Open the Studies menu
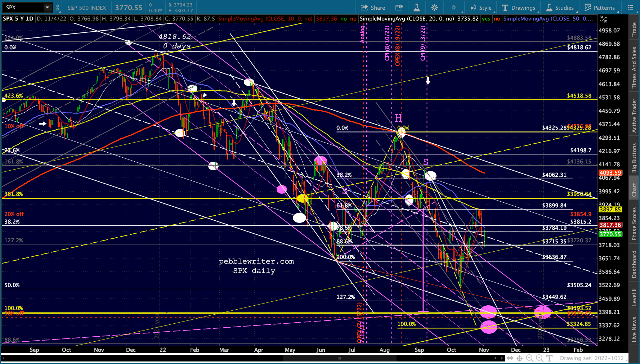 tap(560, 8)
